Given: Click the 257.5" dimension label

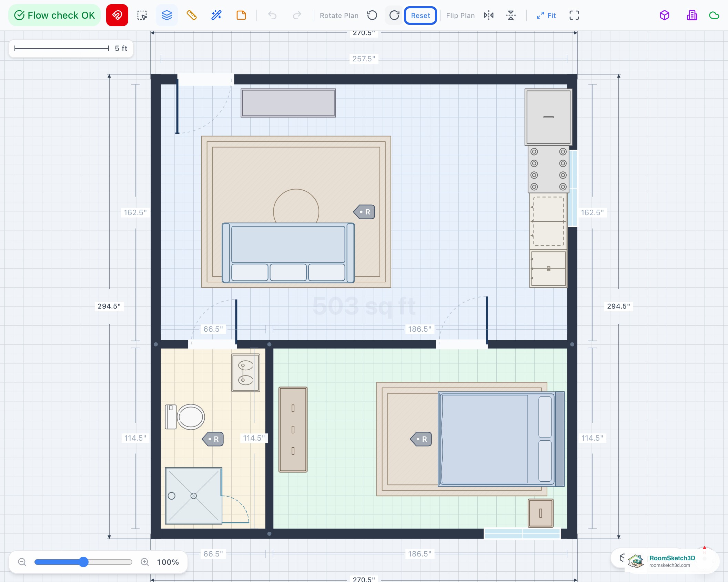Looking at the screenshot, I should click(x=364, y=59).
